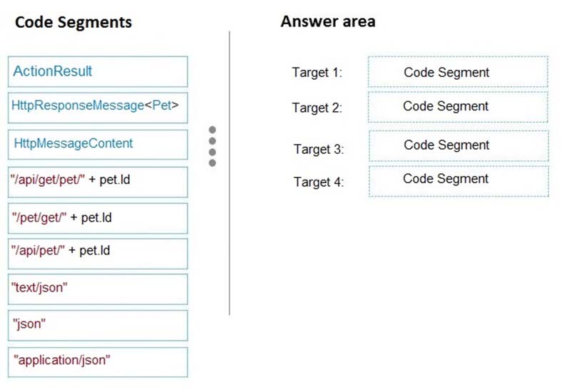
Task: Pick the "json" code segment
Action: pos(98,326)
